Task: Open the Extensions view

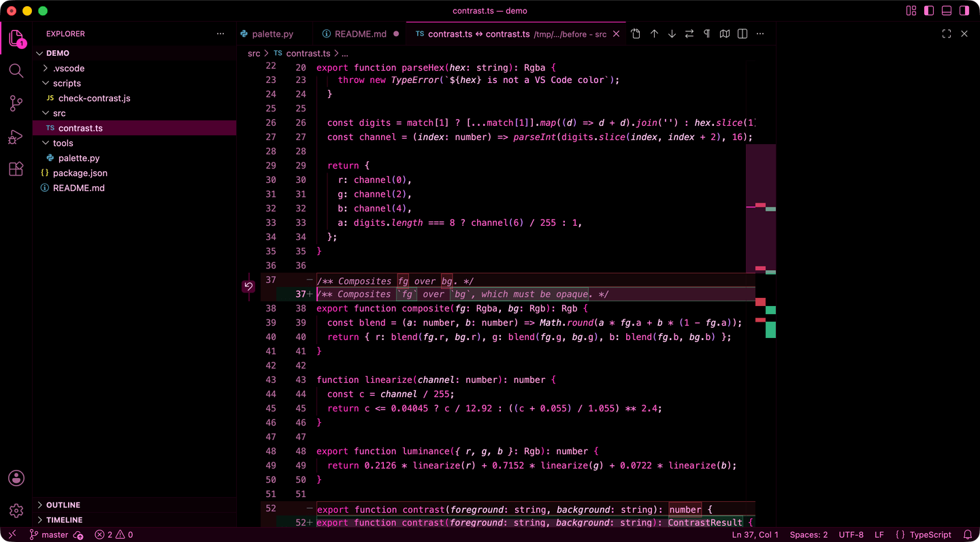Action: [x=16, y=169]
